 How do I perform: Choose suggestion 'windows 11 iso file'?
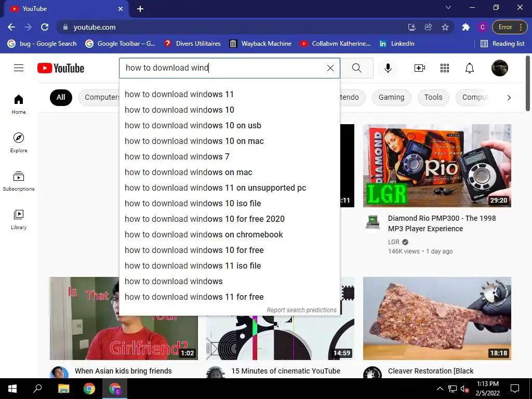(x=229, y=265)
